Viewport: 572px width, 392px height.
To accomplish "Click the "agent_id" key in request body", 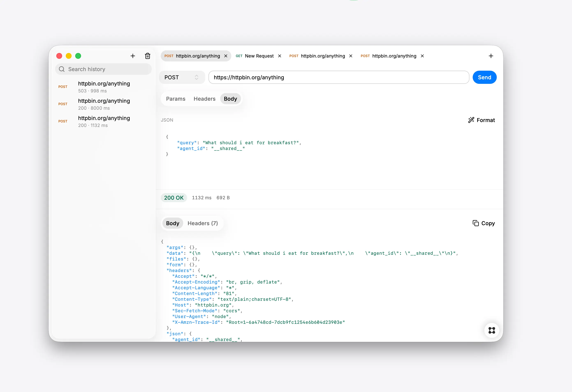I will tap(191, 148).
